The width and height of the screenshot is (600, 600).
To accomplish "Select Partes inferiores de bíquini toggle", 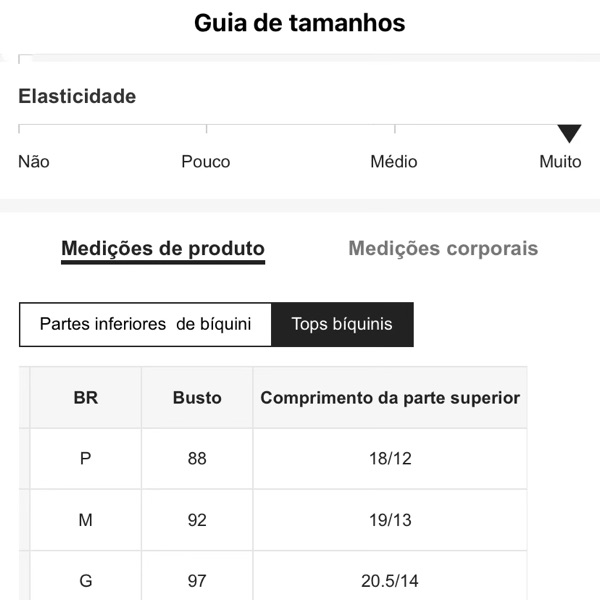I will pos(145,324).
